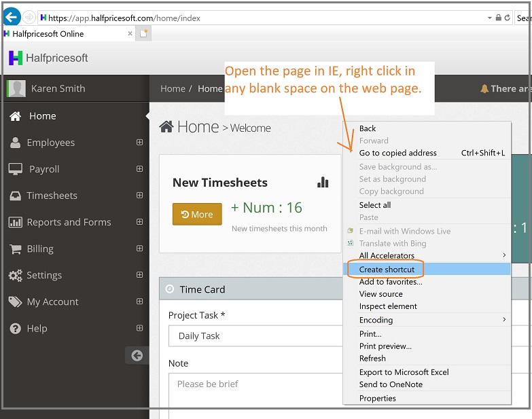Choose Add to favorites in context menu

click(x=427, y=282)
